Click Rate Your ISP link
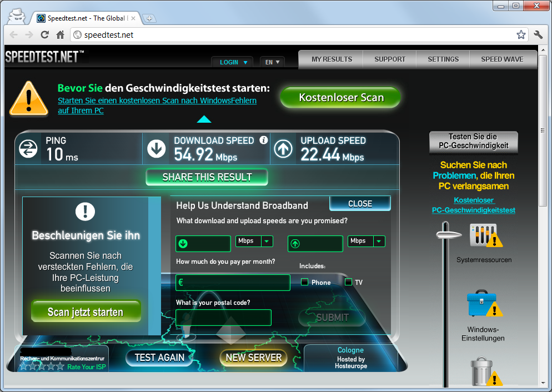Viewport: 552px width, 392px height. pyautogui.click(x=86, y=366)
